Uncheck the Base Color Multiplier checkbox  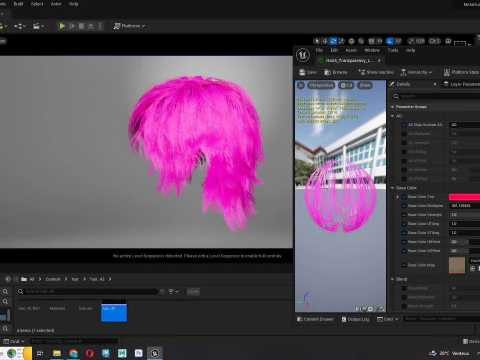pyautogui.click(x=404, y=206)
